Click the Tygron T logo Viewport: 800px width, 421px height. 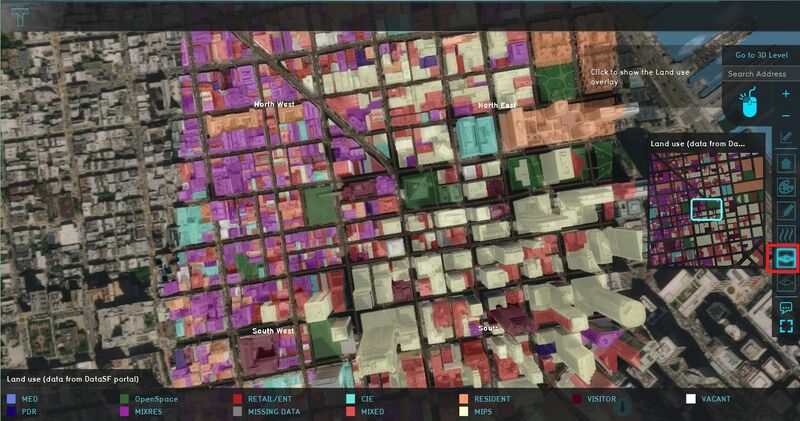[20, 17]
